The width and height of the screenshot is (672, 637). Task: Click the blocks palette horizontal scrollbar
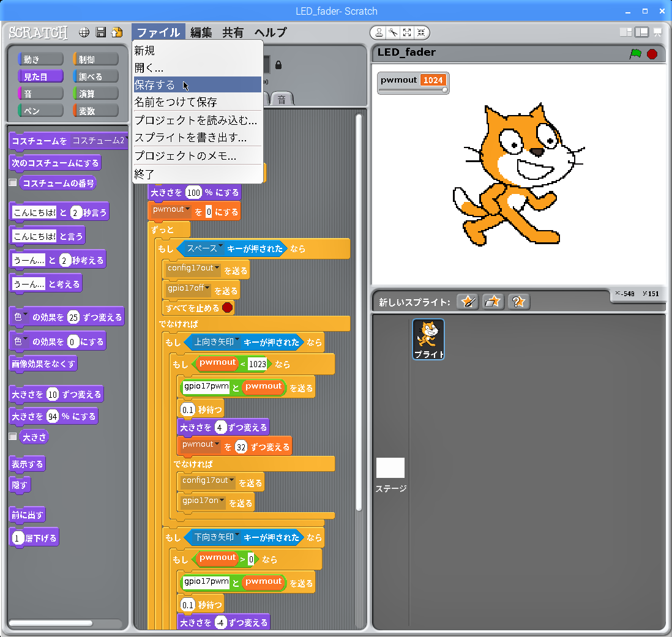point(51,623)
